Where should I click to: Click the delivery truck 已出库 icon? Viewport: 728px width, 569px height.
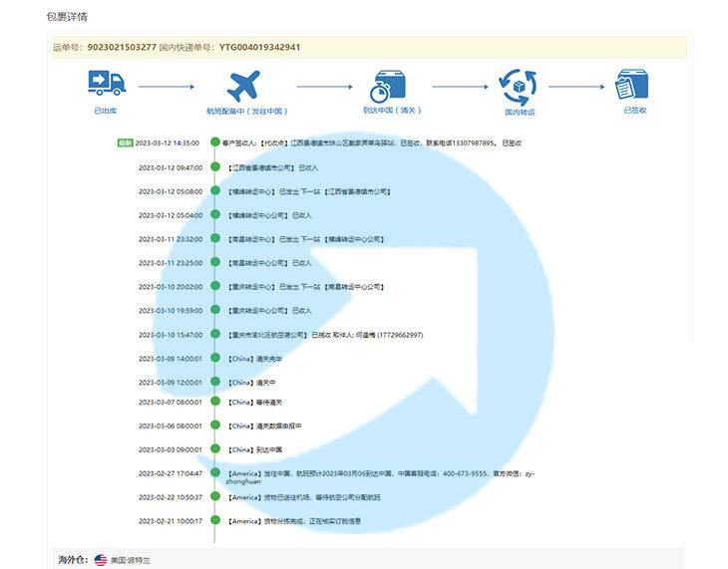point(107,83)
